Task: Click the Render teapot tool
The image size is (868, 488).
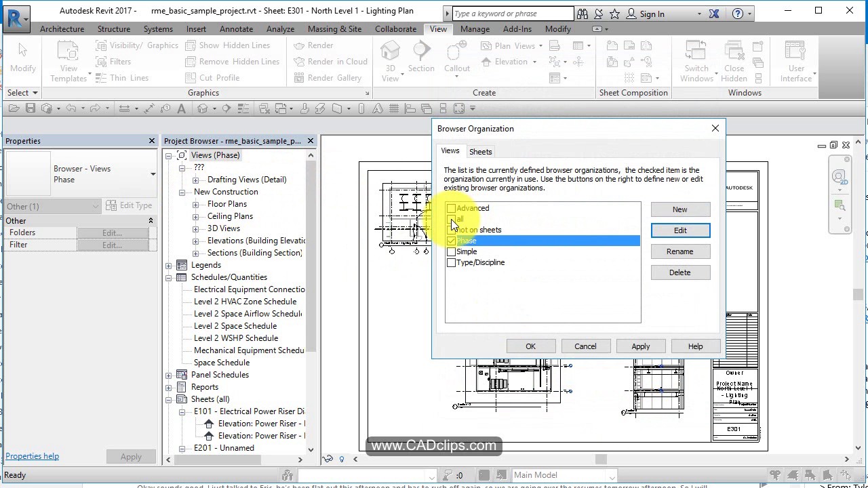Action: coord(313,45)
